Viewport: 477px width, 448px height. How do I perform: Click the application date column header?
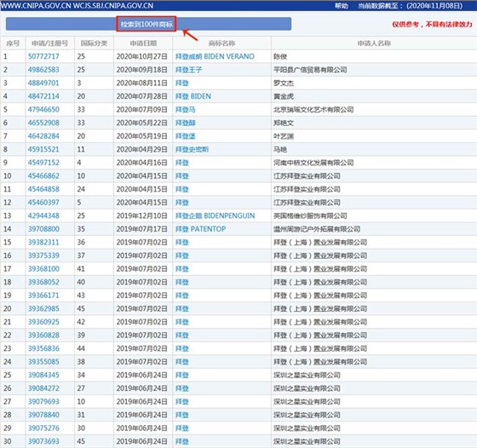143,43
